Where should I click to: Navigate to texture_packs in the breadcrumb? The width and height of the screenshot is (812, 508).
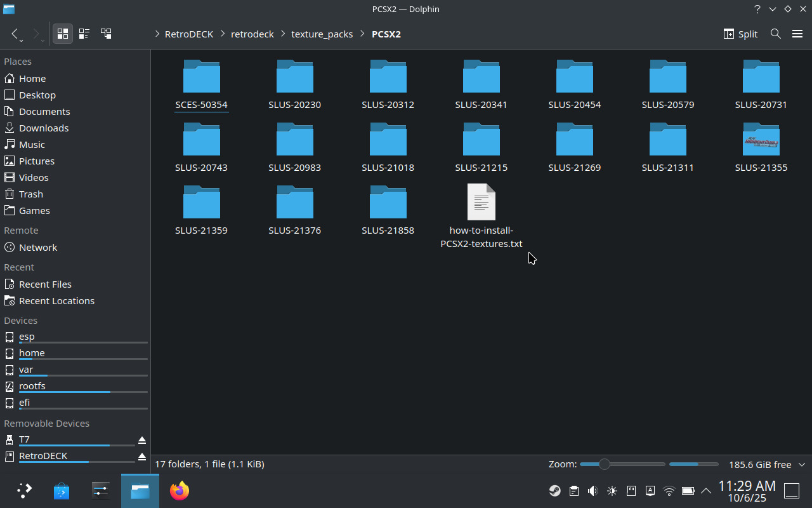click(322, 34)
